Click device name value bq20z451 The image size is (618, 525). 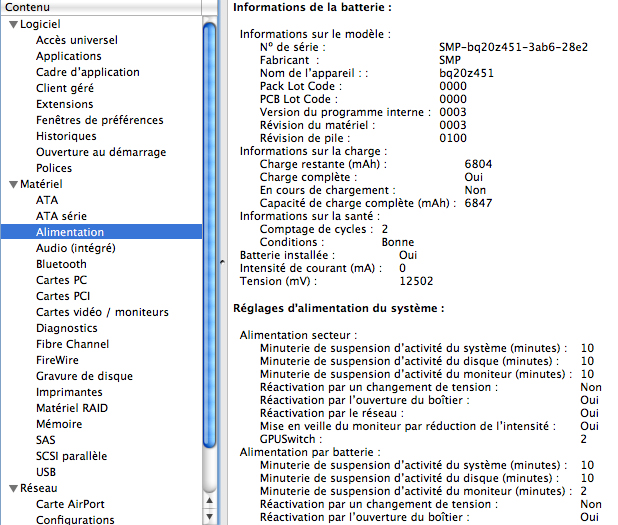(x=466, y=73)
